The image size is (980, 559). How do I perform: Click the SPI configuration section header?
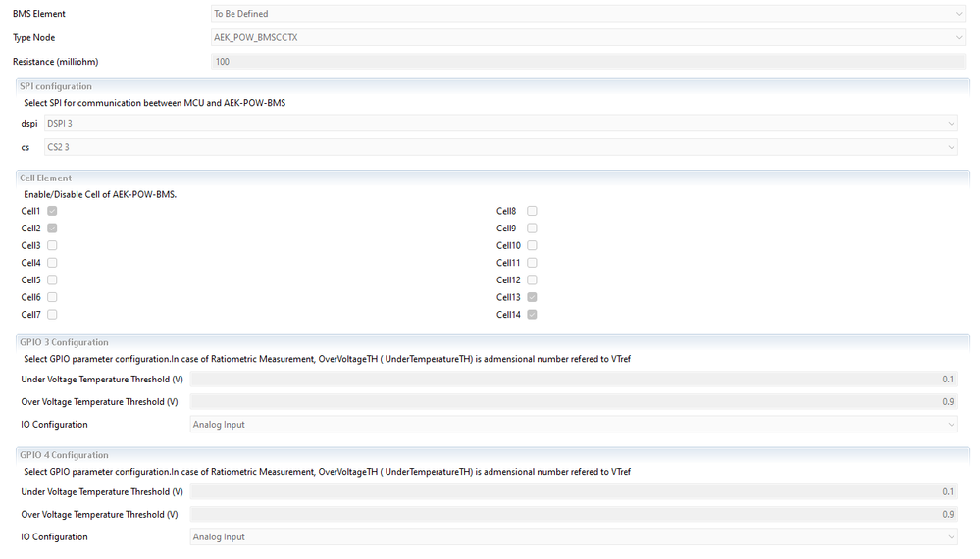(56, 86)
